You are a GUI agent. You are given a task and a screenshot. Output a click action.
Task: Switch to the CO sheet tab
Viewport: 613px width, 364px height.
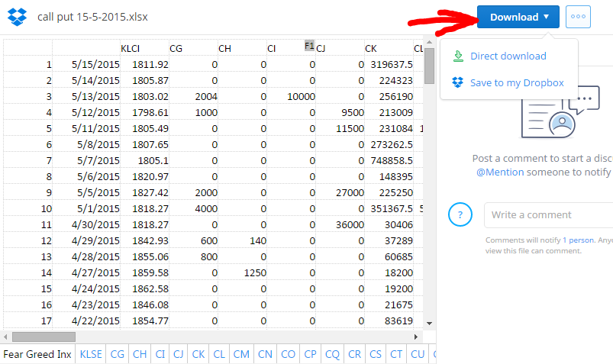click(x=288, y=354)
